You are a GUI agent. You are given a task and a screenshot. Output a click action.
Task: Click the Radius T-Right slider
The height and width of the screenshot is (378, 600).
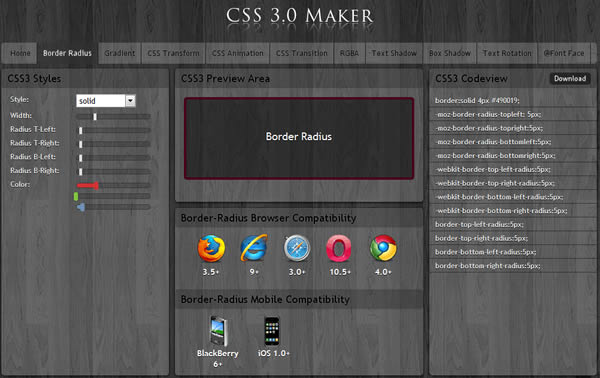point(113,144)
